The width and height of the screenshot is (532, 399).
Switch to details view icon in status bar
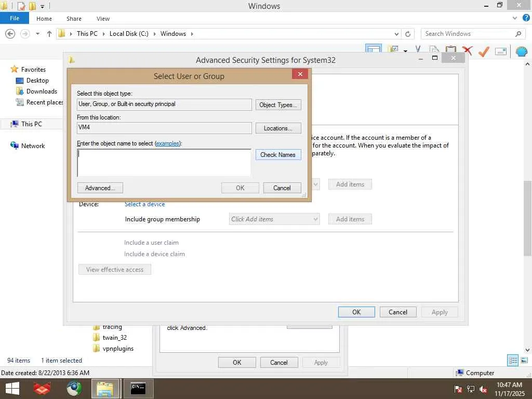(513, 361)
